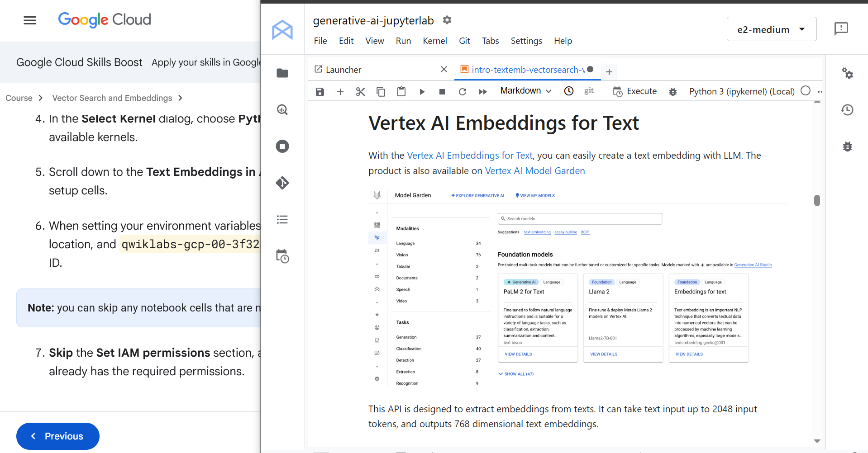The height and width of the screenshot is (453, 868).
Task: Open a new launcher tab with plus
Action: (x=609, y=71)
